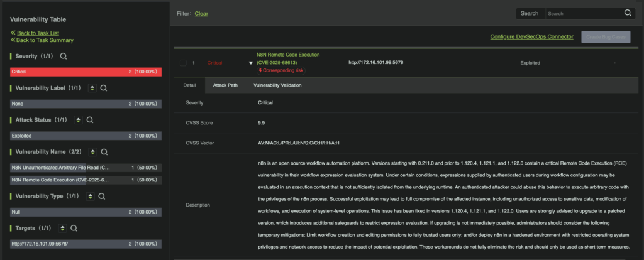Click the magnifier in the top search box
Image resolution: width=644 pixels, height=260 pixels.
pyautogui.click(x=627, y=13)
